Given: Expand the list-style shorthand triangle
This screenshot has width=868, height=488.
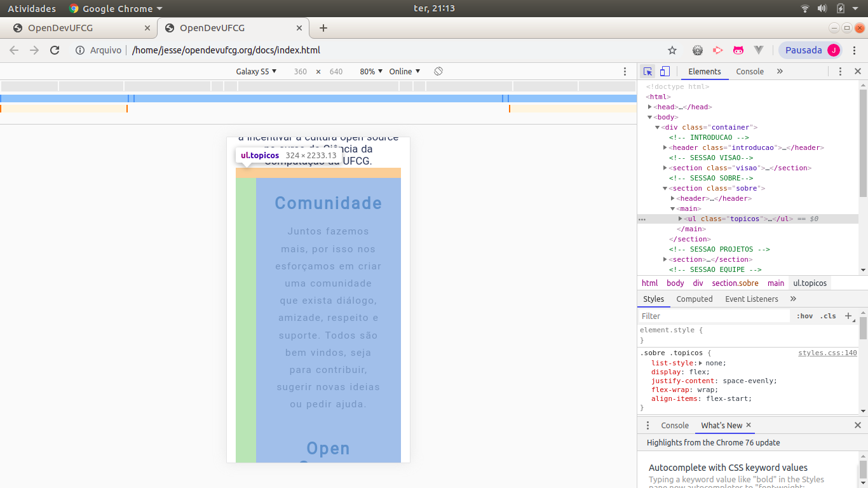Looking at the screenshot, I should coord(700,363).
